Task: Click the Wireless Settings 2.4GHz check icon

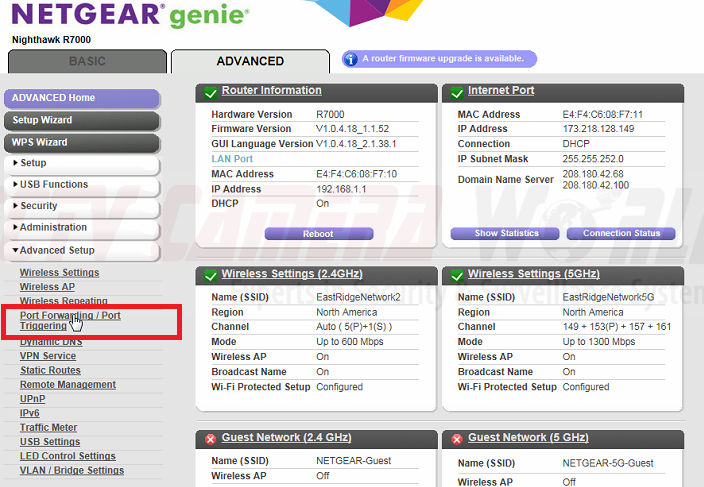Action: point(211,276)
